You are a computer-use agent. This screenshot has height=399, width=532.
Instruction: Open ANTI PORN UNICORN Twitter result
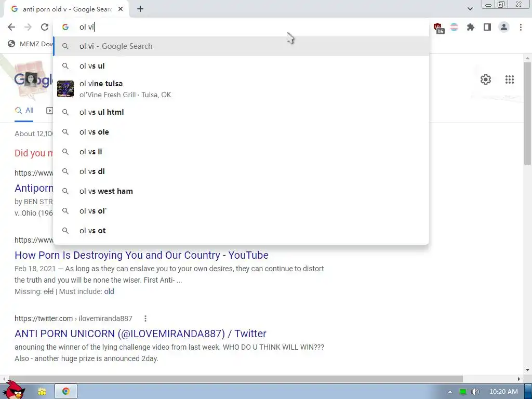coord(140,334)
